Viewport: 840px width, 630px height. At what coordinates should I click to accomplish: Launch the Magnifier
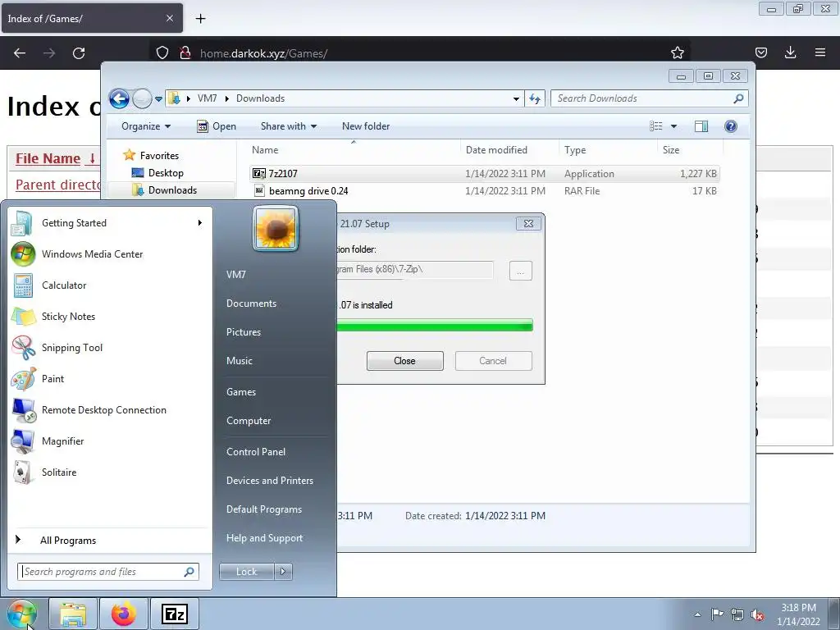[x=109, y=441]
